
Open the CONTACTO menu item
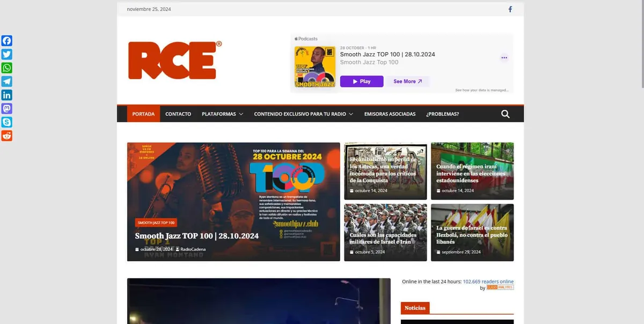pyautogui.click(x=178, y=114)
